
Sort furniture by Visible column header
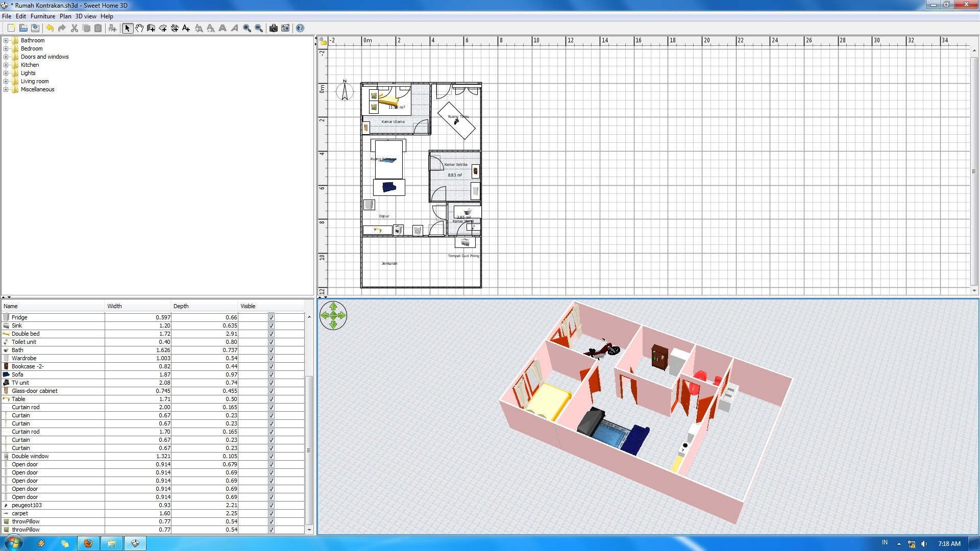pyautogui.click(x=271, y=306)
